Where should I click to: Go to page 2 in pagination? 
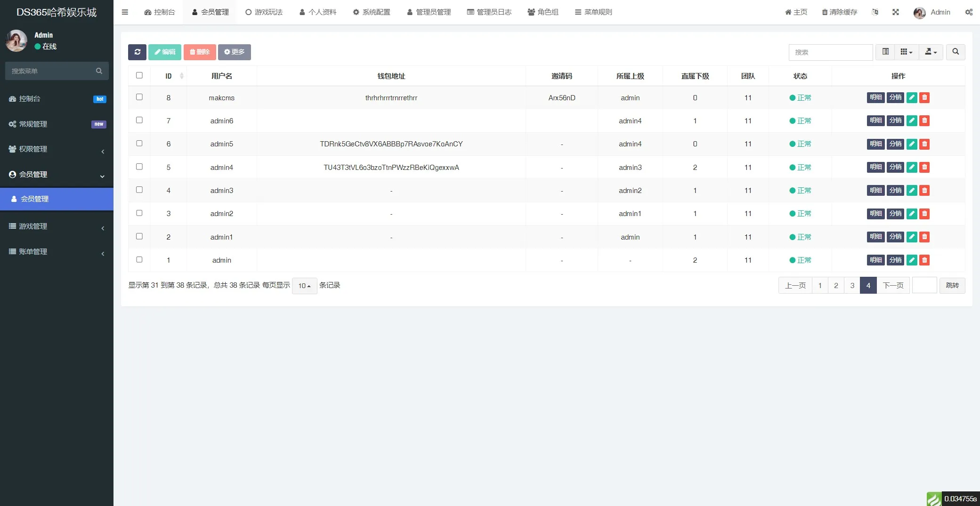coord(836,286)
